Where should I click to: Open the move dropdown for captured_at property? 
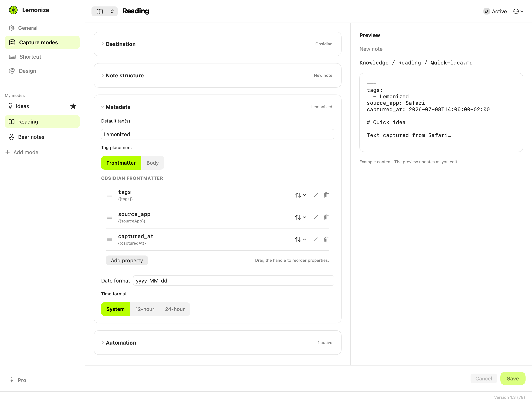click(300, 240)
